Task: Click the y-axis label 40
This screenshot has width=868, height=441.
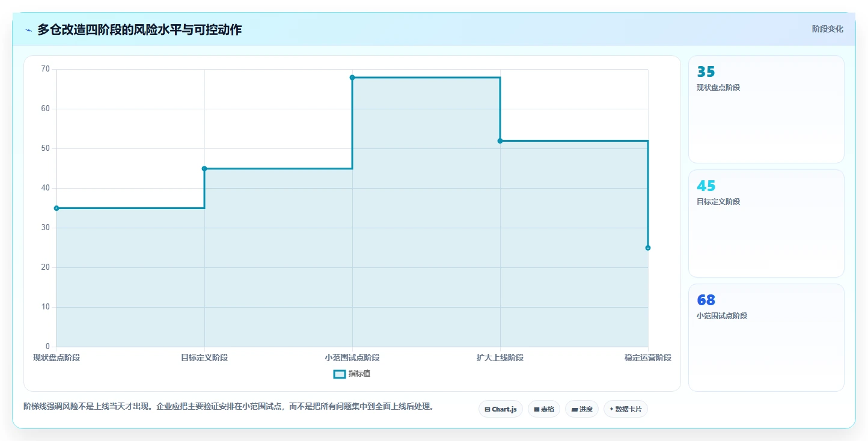Action: (x=46, y=188)
